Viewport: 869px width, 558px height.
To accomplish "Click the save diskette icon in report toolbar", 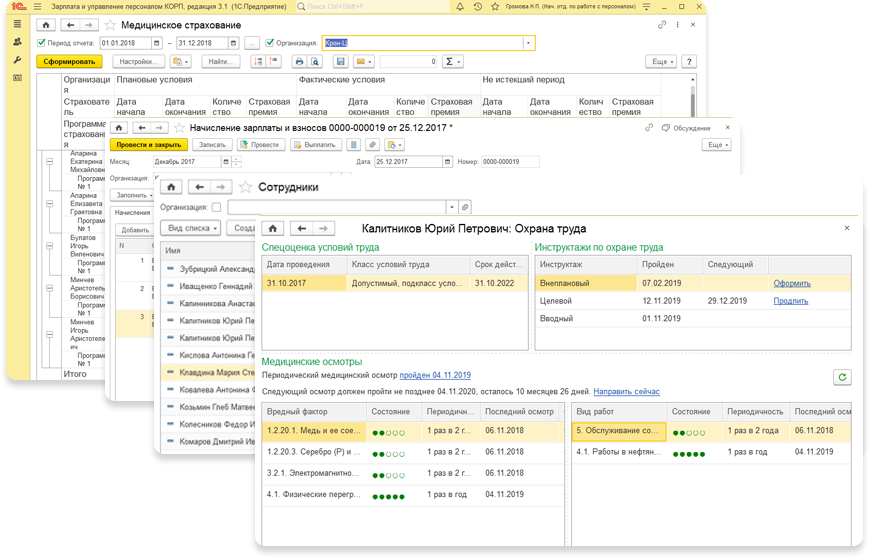I will click(x=340, y=62).
